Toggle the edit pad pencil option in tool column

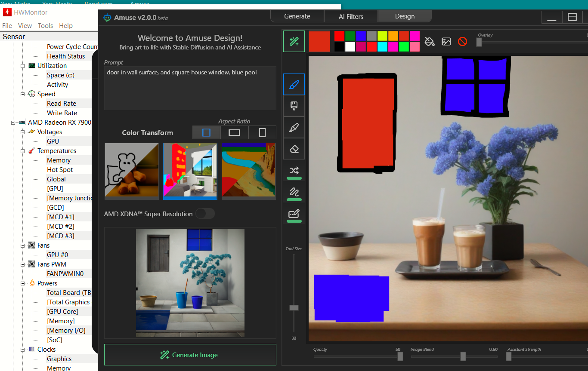pos(294,214)
